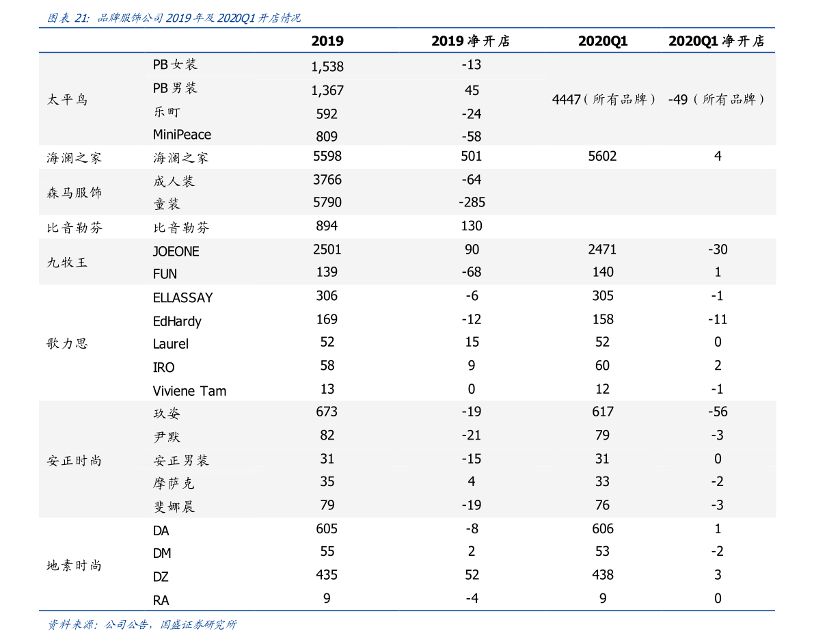
Task: Click the Viviene Tam brand label
Action: (x=189, y=391)
